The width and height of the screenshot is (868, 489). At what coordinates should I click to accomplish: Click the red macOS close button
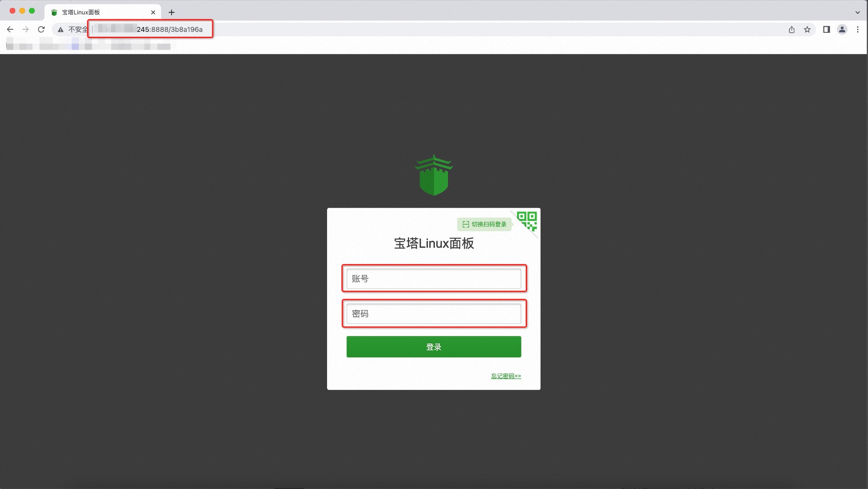[12, 11]
